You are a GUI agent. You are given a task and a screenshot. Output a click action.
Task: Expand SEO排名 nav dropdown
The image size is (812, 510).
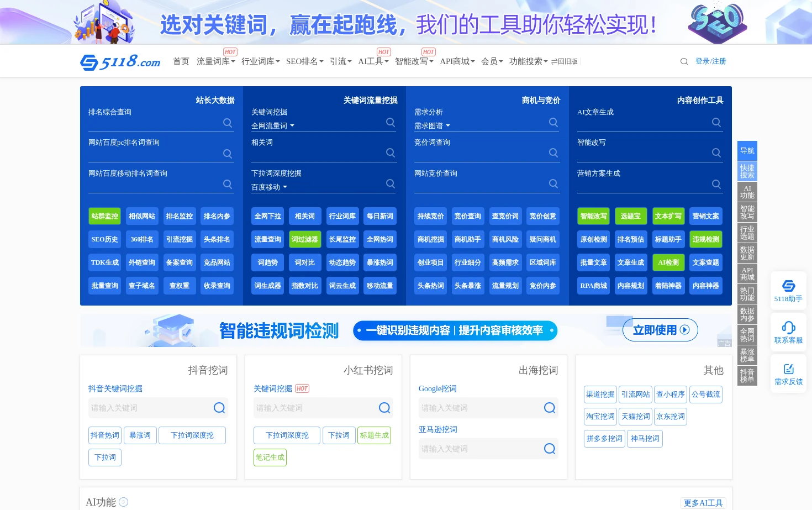click(305, 61)
